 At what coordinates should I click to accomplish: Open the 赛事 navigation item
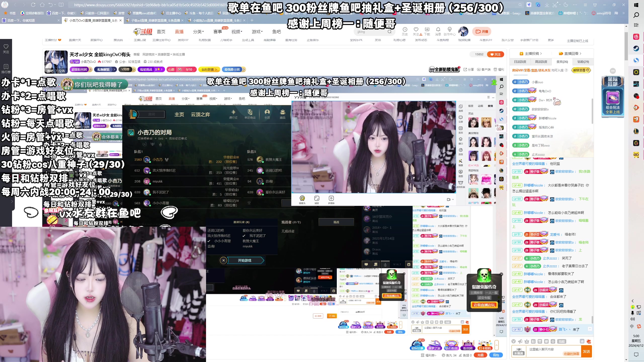(x=218, y=32)
